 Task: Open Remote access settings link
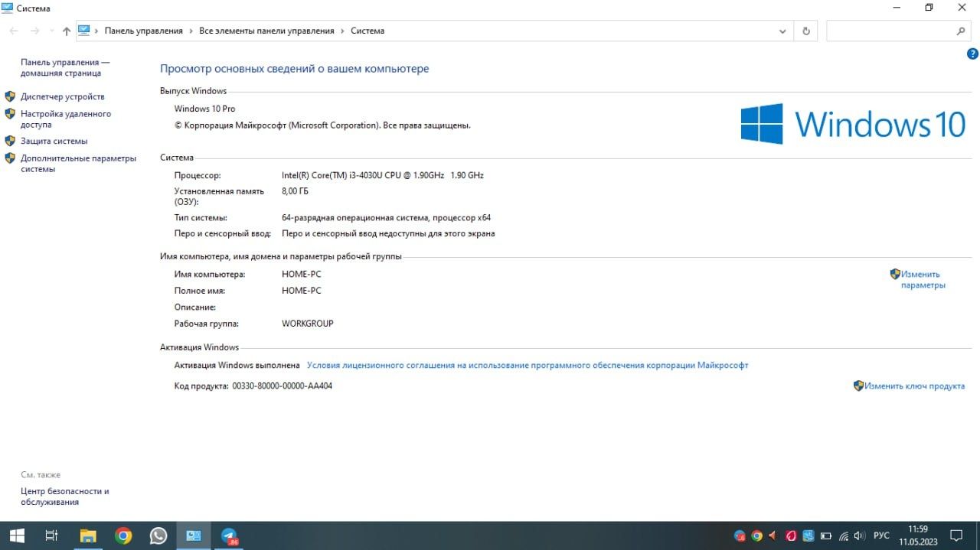[66, 119]
